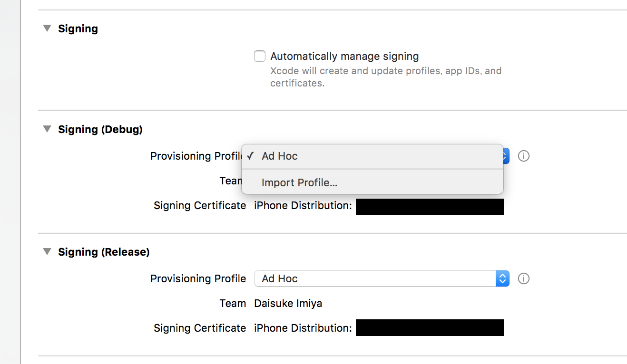Screen dimensions: 627x364
Task: Click the Release Provisioning Profile label
Action: tap(198, 278)
